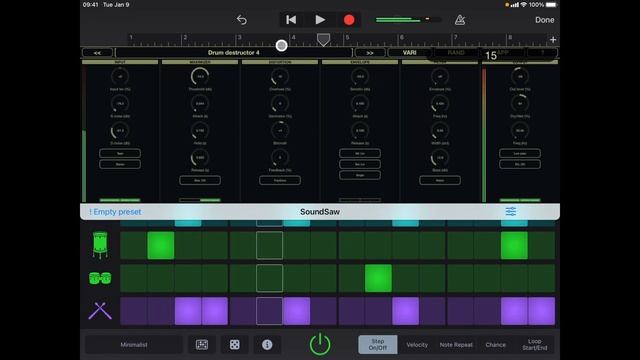Turn off the lit step 15 in floor tom row
640x360 pixels.
(x=514, y=245)
